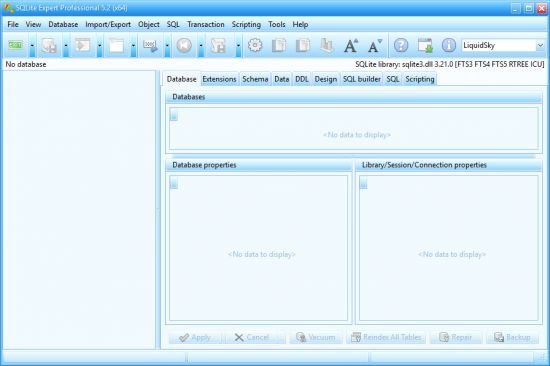The height and width of the screenshot is (366, 550).
Task: Click the floppy disk save toolbar icon
Action: pos(218,46)
